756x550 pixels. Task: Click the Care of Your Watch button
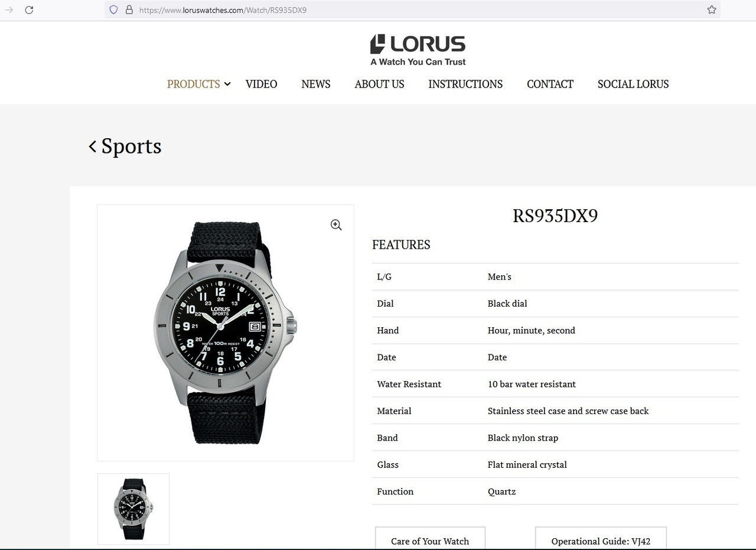[430, 538]
